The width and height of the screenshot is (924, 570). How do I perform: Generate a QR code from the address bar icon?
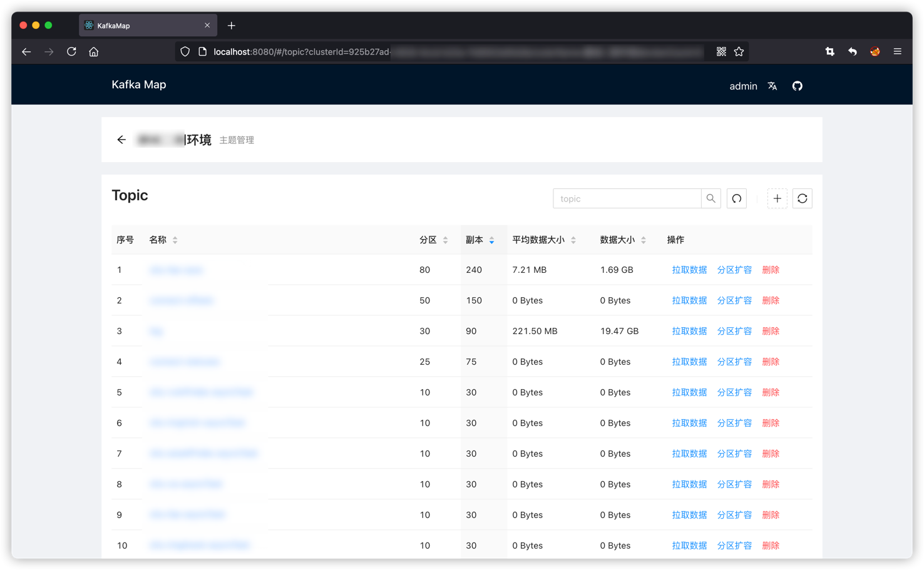[x=721, y=51]
